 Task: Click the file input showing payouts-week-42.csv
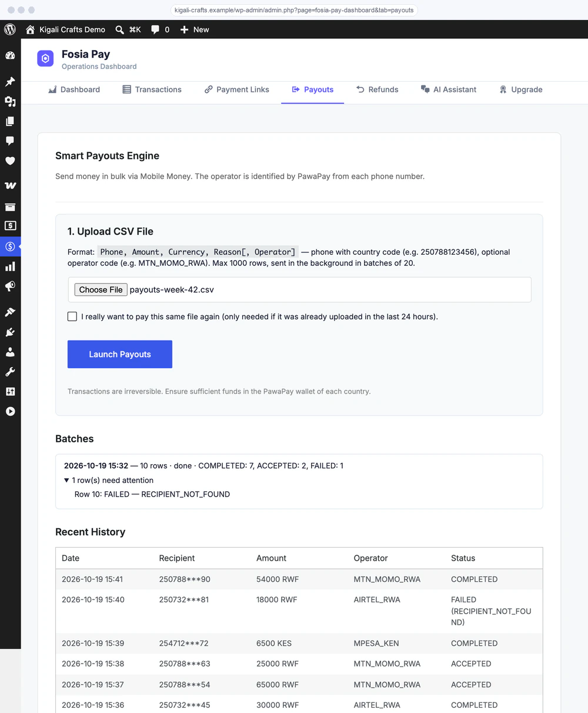tap(299, 289)
